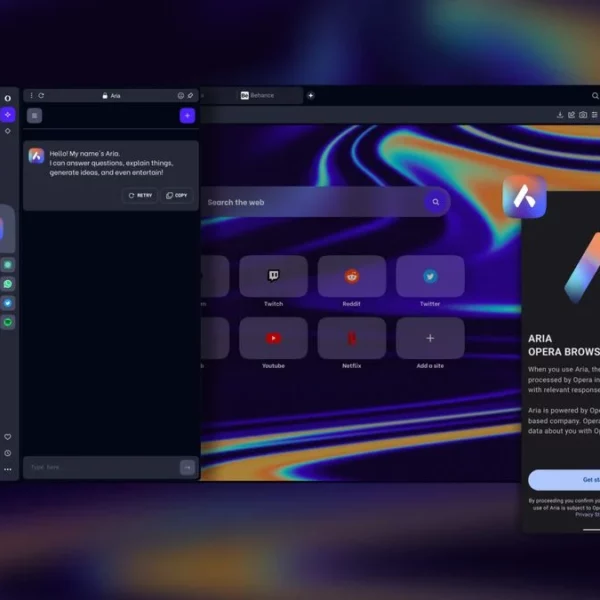
Task: Open the Twitter speed dial tile
Action: tap(430, 276)
